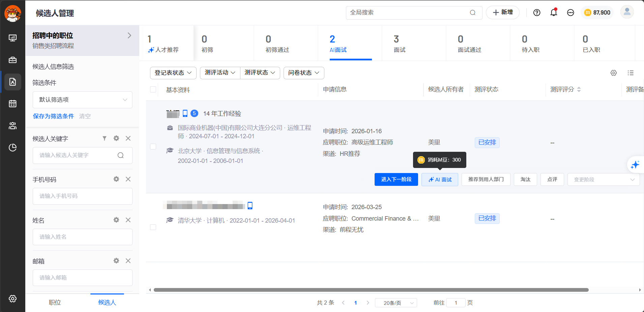Open the calendar icon in left sidebar
Image resolution: width=644 pixels, height=312 pixels.
(12, 104)
